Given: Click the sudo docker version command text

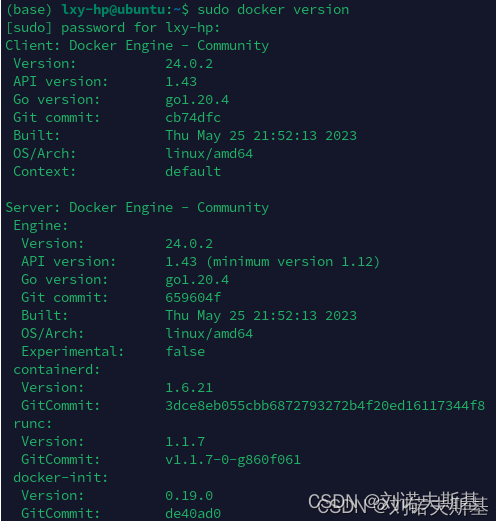Looking at the screenshot, I should (273, 10).
